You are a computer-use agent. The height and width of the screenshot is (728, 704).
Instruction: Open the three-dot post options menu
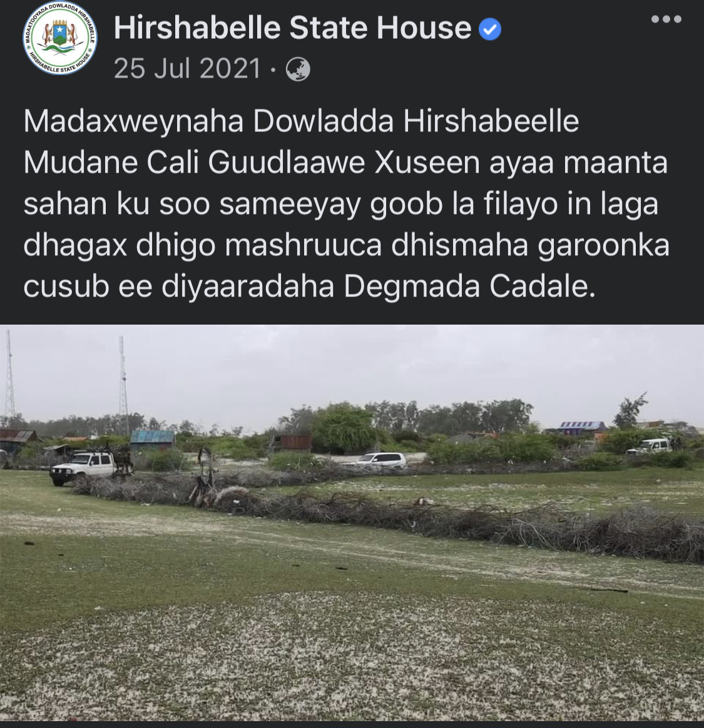coord(666,19)
